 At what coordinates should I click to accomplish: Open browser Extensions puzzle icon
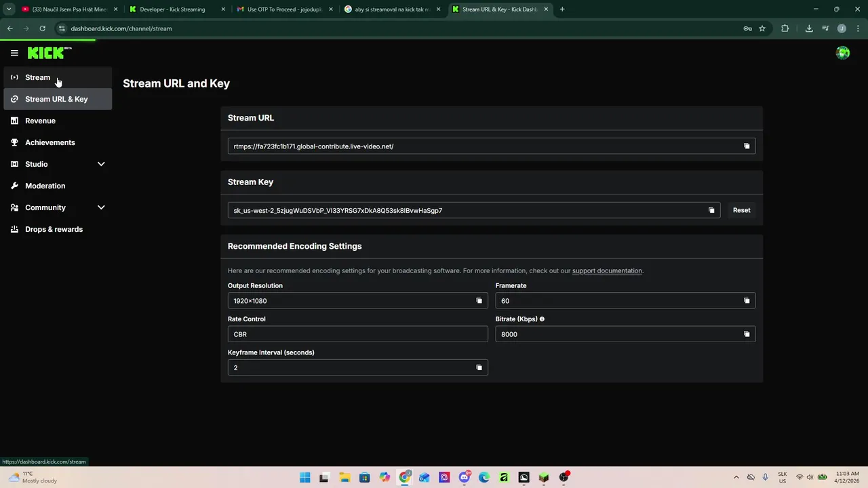[785, 28]
